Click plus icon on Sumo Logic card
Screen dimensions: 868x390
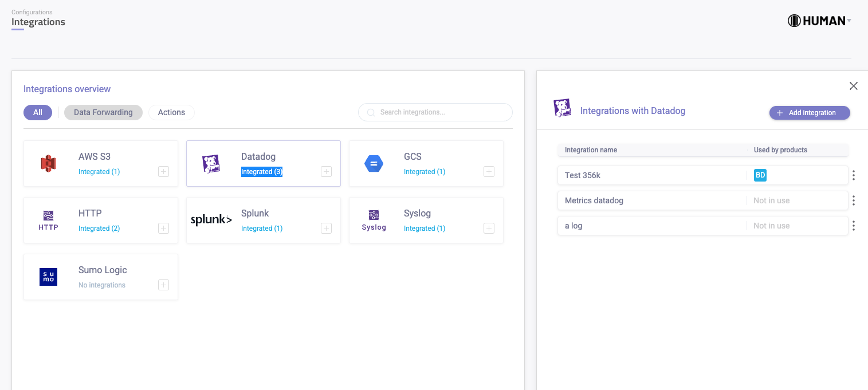(x=163, y=285)
